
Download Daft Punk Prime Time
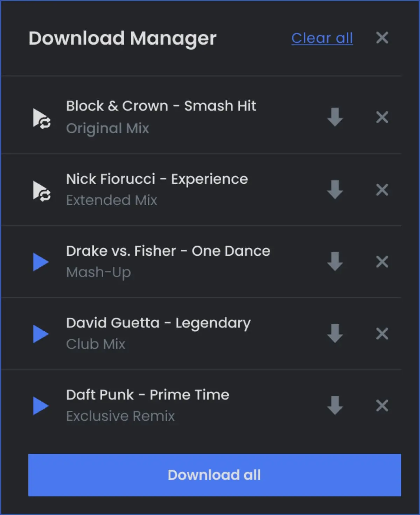point(335,405)
